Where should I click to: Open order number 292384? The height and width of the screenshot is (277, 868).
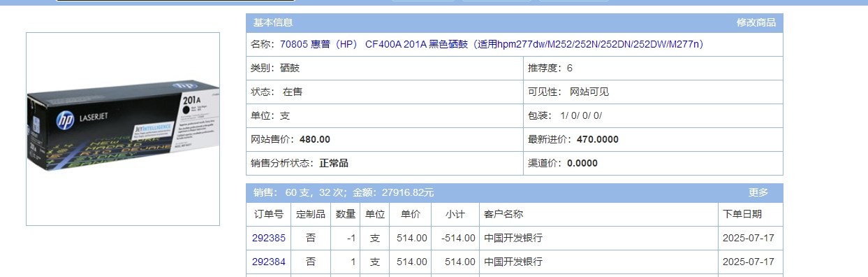[x=269, y=262]
